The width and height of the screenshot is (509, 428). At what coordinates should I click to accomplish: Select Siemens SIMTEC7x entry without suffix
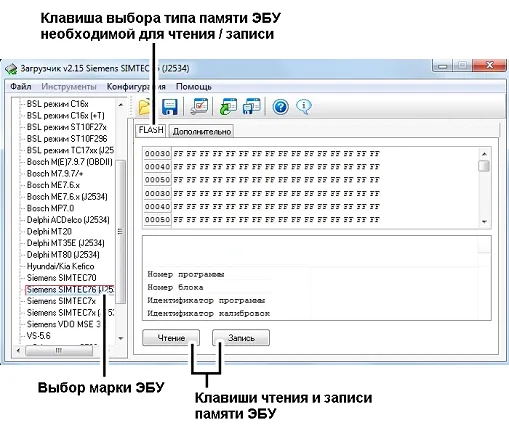coord(61,301)
